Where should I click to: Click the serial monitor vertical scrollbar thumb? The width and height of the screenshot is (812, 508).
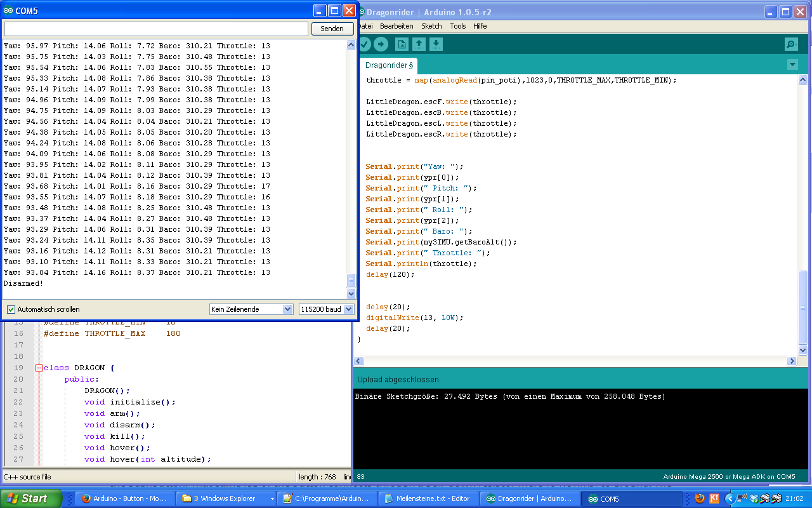[x=351, y=280]
